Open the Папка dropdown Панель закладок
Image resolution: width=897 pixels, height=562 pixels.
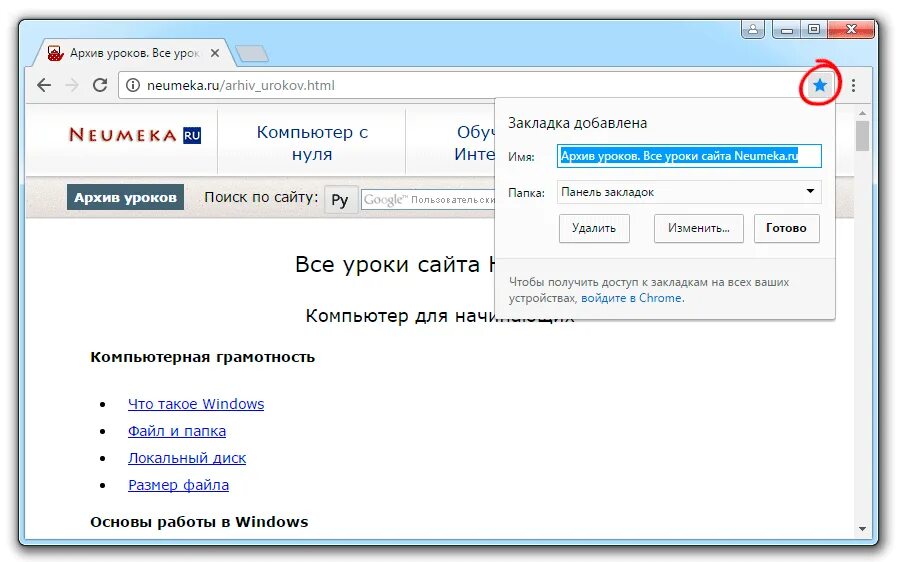pyautogui.click(x=689, y=192)
